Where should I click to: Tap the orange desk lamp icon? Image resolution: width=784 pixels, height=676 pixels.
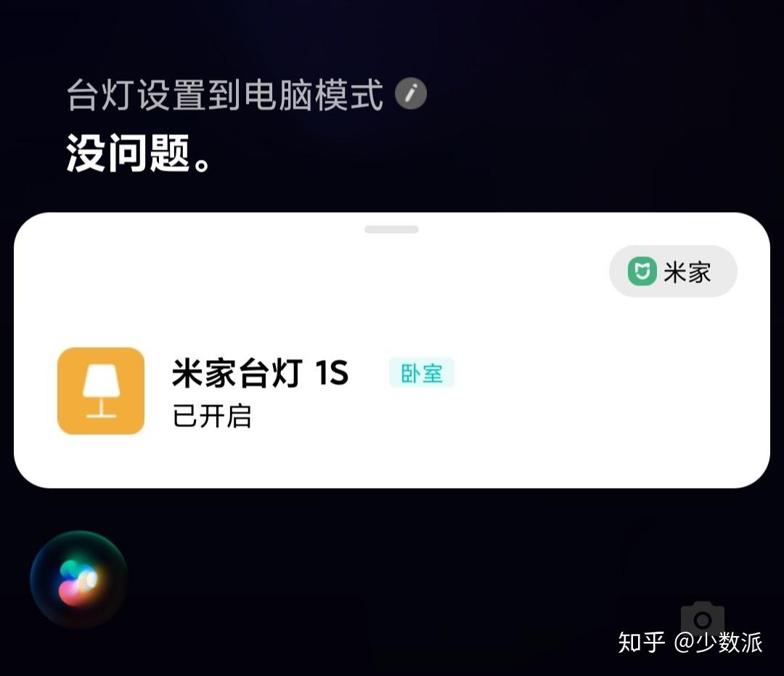click(x=101, y=391)
